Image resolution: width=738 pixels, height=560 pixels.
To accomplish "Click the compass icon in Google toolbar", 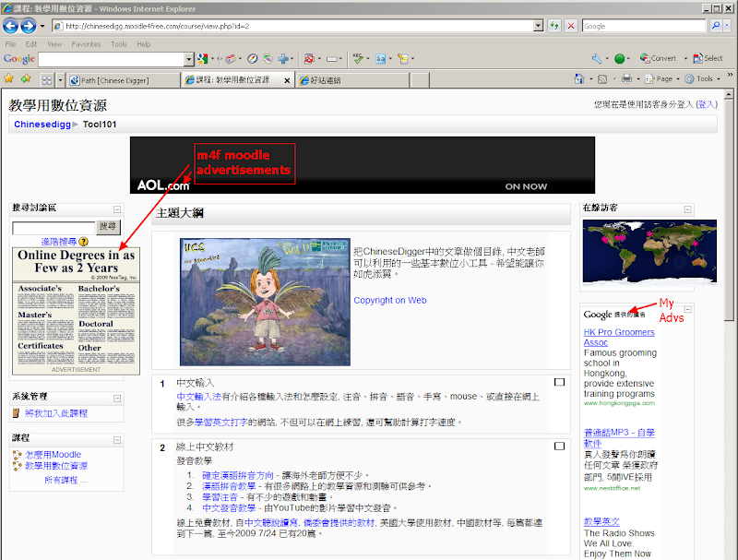I will [252, 59].
